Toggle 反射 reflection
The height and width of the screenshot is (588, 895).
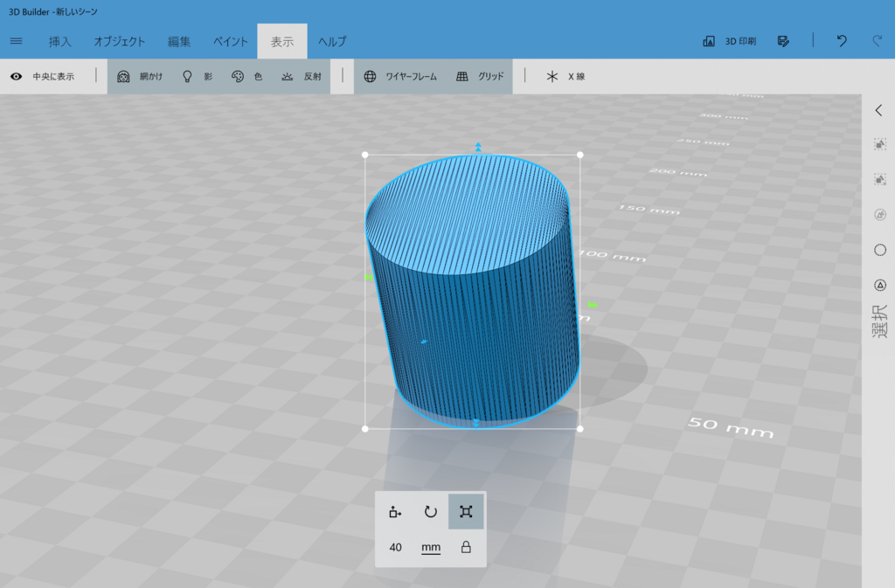[x=302, y=76]
